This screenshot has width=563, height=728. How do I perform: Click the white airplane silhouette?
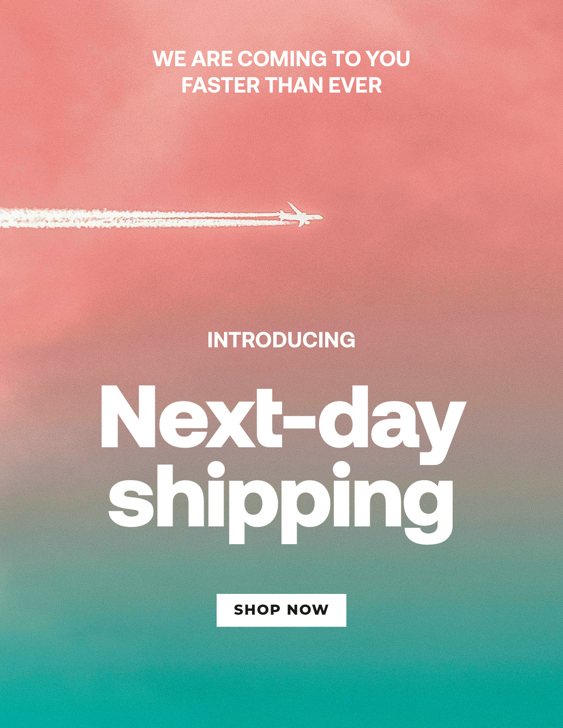point(301,215)
